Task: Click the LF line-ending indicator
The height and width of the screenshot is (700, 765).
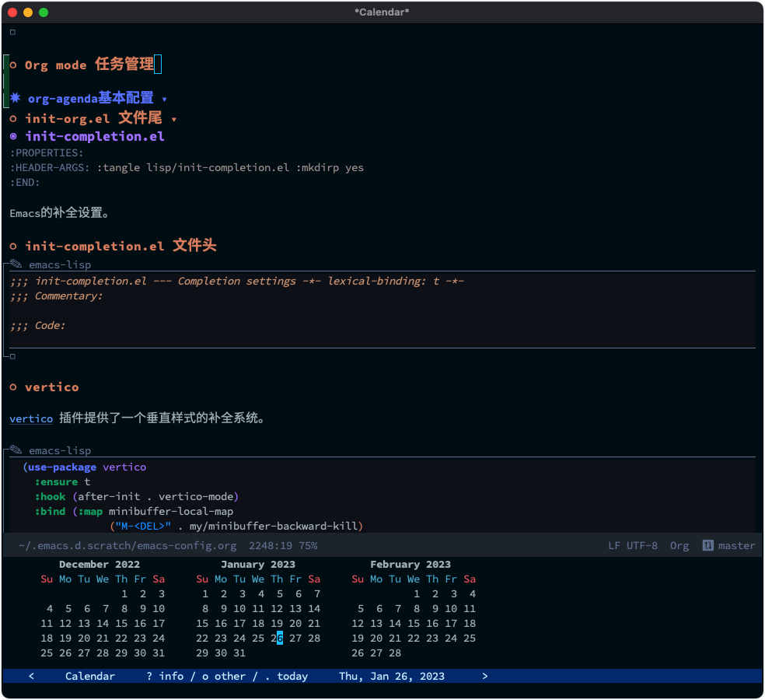Action: click(x=613, y=545)
